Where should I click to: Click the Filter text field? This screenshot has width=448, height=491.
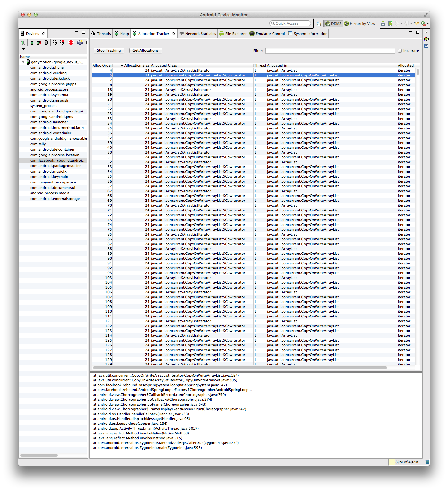[330, 50]
